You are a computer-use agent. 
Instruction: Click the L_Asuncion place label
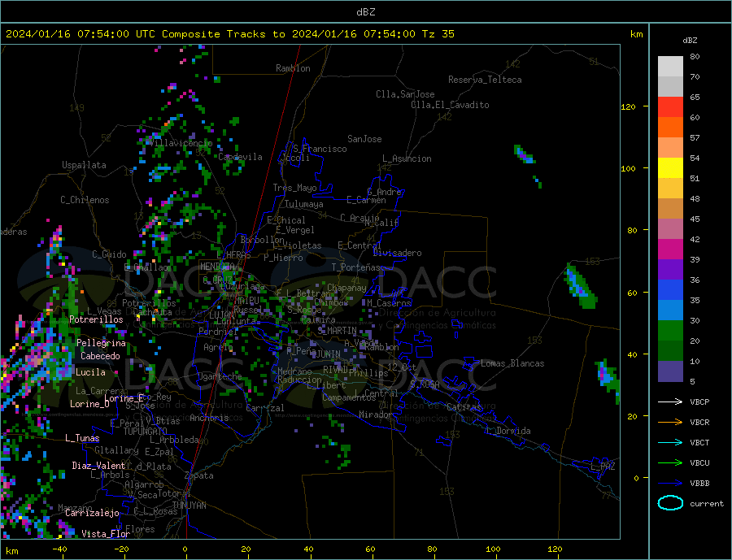point(407,158)
